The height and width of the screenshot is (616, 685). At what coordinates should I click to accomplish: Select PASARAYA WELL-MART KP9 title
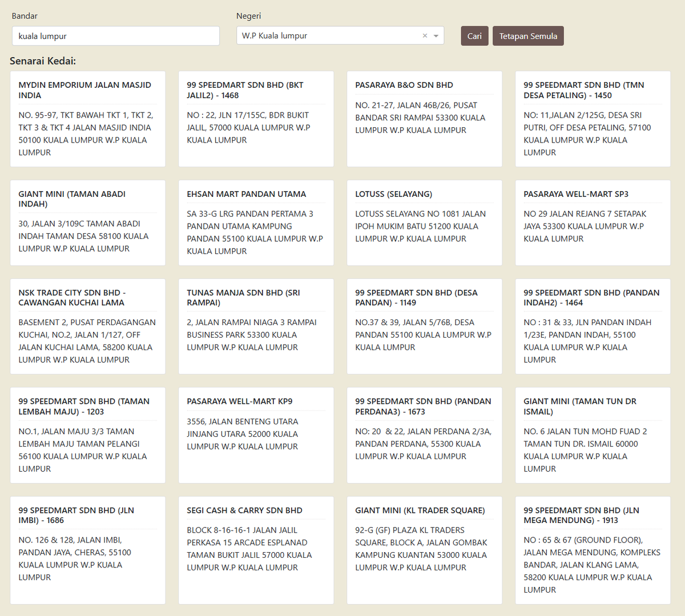(240, 402)
